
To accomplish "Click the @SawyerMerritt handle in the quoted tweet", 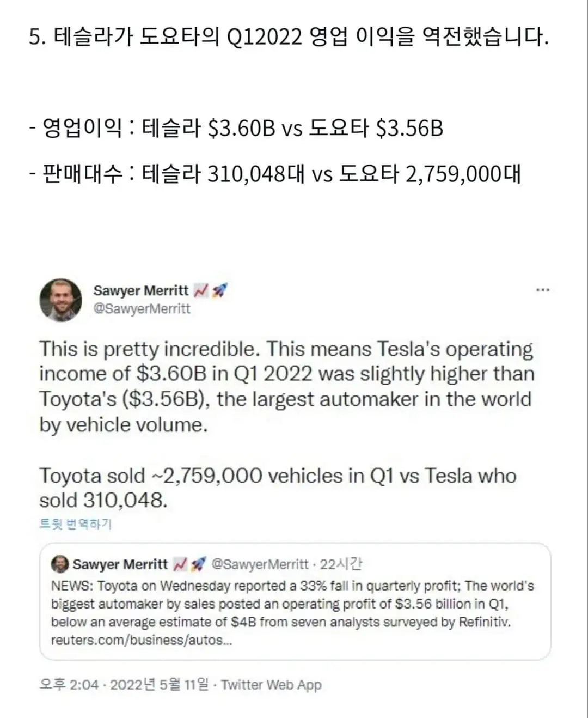I will [259, 564].
